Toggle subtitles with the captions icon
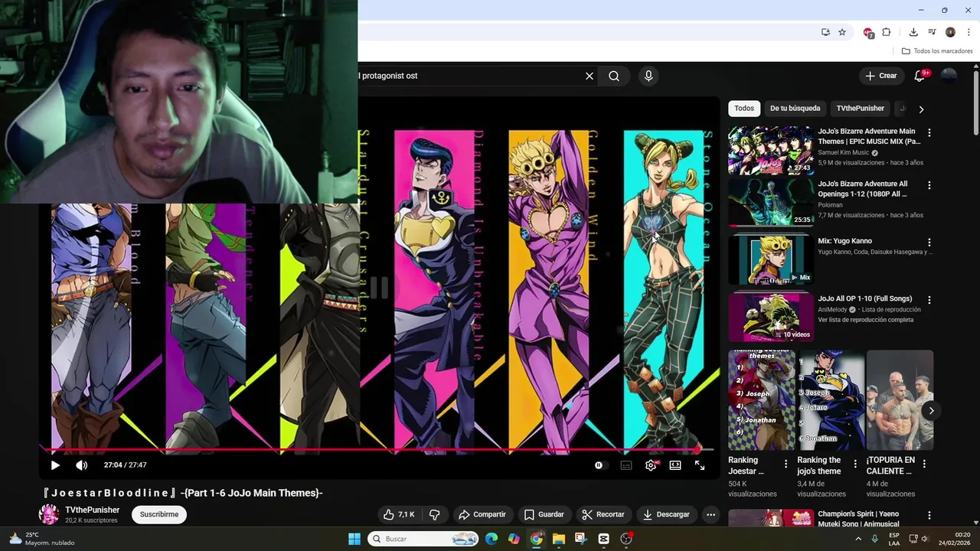Screen dimensions: 980x551 click(x=626, y=465)
